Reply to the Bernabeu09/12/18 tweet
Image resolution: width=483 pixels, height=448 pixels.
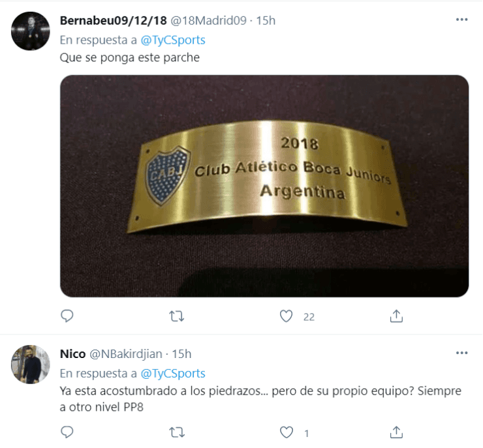click(67, 316)
